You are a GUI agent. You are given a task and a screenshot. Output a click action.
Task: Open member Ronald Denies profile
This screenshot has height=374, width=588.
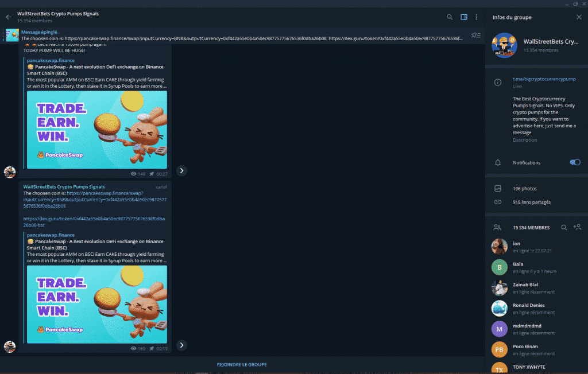pyautogui.click(x=528, y=305)
